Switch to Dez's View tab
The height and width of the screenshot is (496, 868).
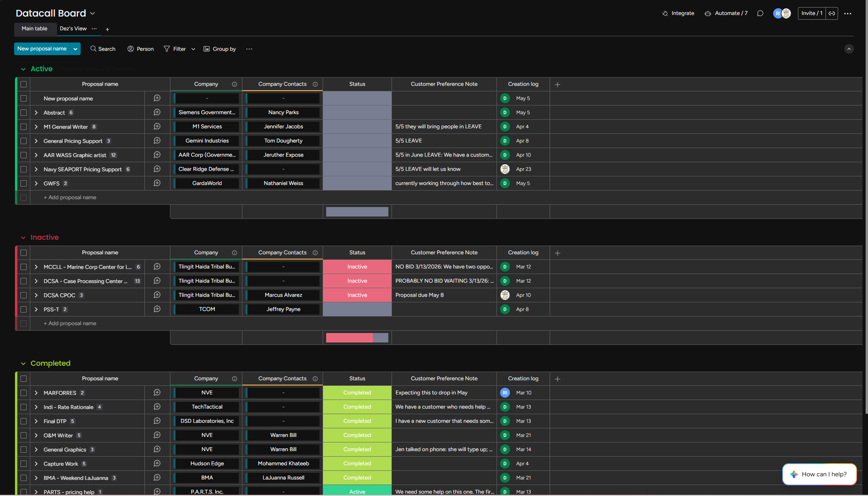click(x=73, y=28)
